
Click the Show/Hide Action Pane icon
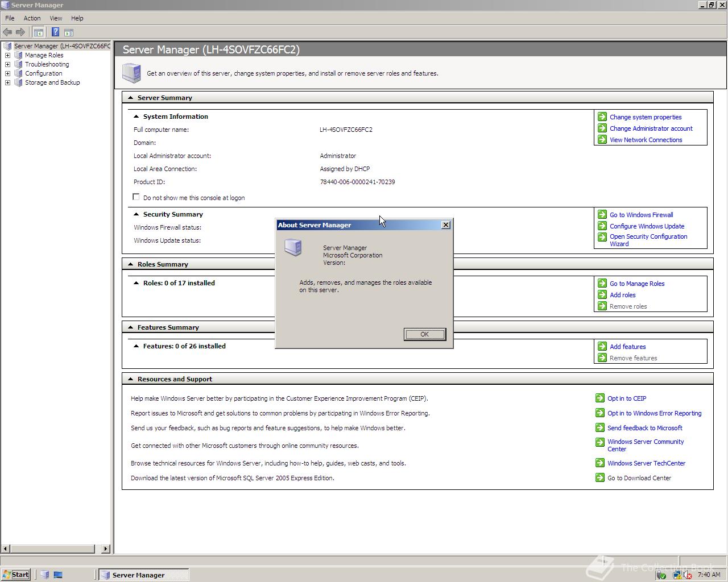pyautogui.click(x=69, y=32)
